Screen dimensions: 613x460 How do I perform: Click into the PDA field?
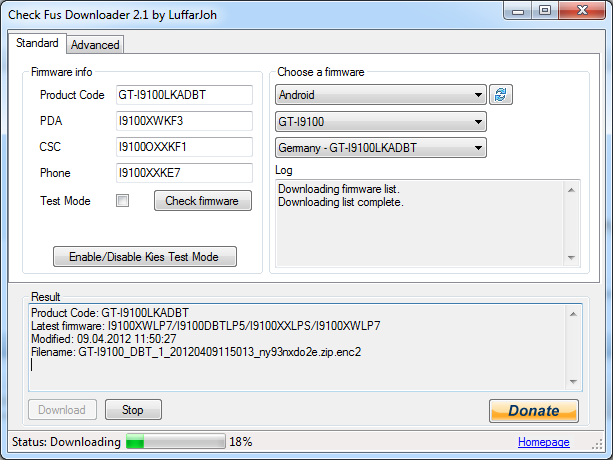pos(184,121)
